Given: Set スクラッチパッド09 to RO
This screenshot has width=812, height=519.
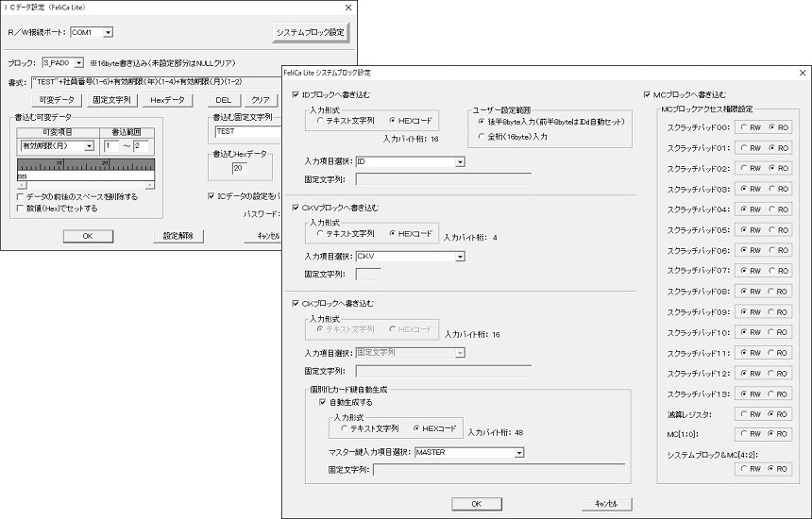Looking at the screenshot, I should click(772, 312).
